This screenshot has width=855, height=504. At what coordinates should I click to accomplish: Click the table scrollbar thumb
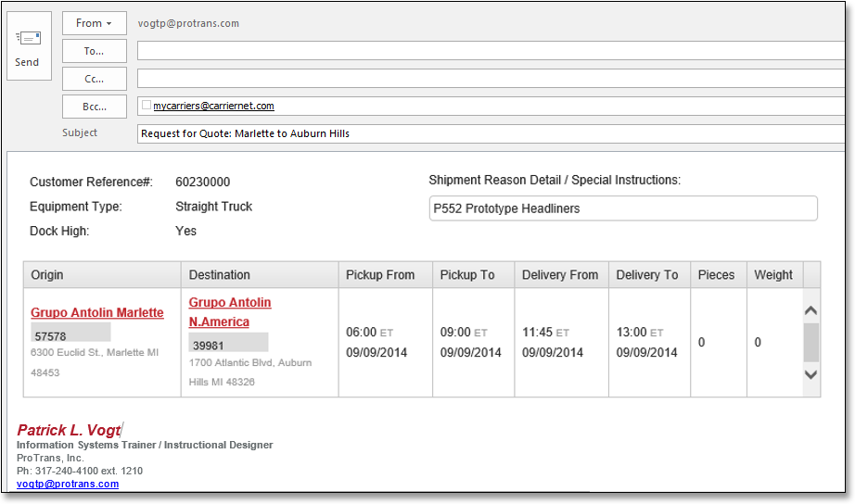pyautogui.click(x=810, y=342)
